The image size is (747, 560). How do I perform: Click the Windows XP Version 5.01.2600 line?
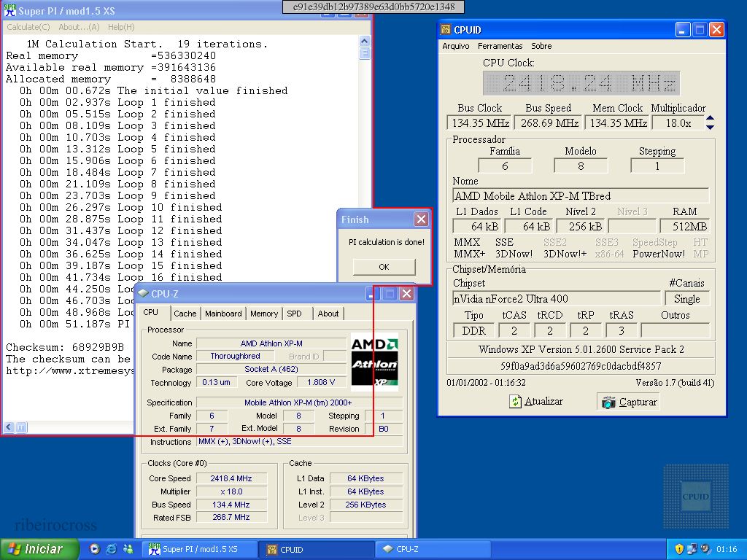point(581,349)
